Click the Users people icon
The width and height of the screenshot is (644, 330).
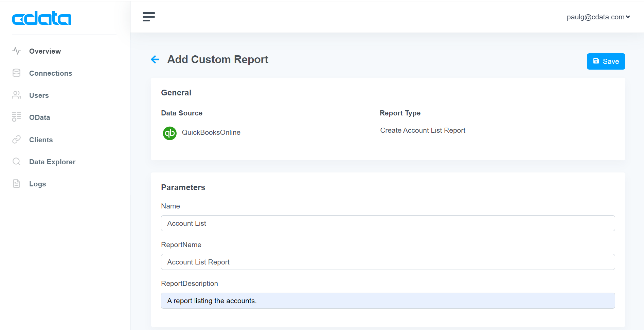(16, 95)
